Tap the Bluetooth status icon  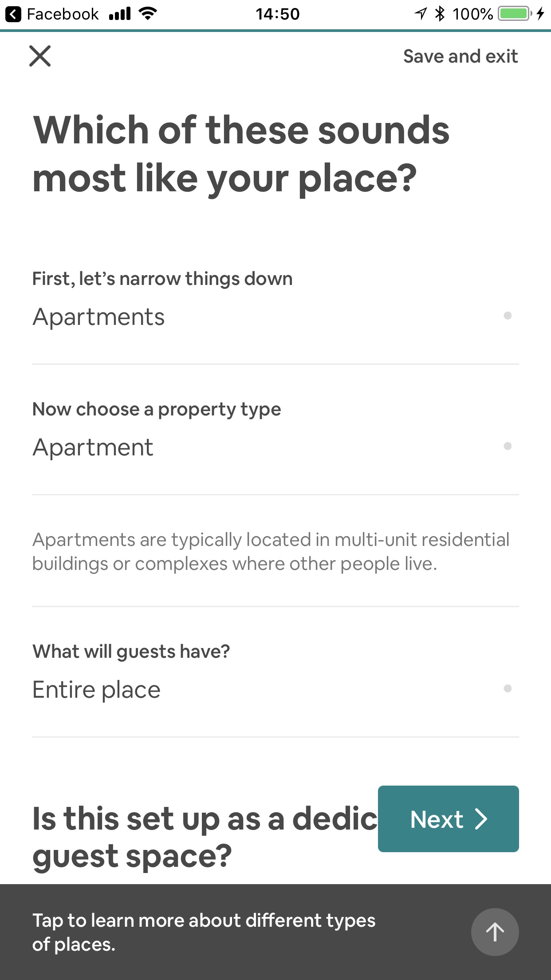tap(440, 14)
